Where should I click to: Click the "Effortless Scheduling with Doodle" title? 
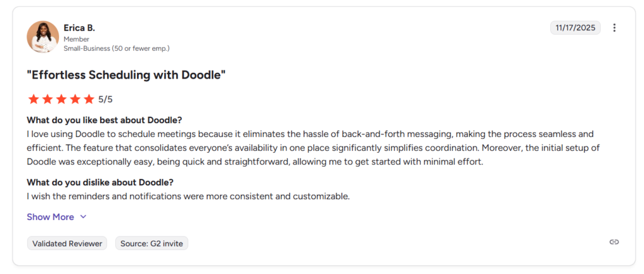(126, 75)
